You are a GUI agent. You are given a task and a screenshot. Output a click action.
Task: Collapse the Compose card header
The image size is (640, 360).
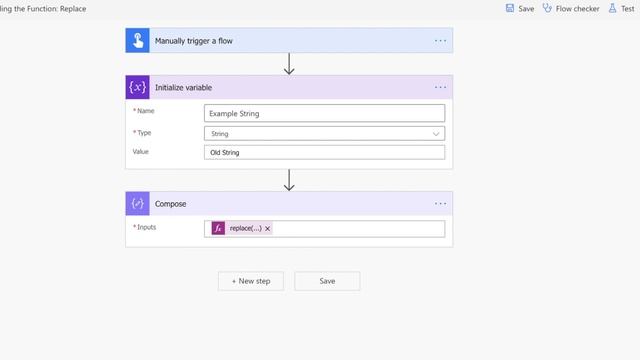pos(289,203)
